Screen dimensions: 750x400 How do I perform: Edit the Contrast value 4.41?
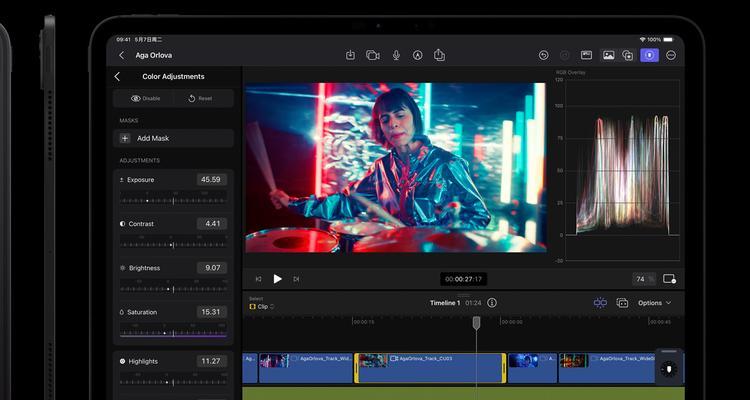(x=212, y=224)
